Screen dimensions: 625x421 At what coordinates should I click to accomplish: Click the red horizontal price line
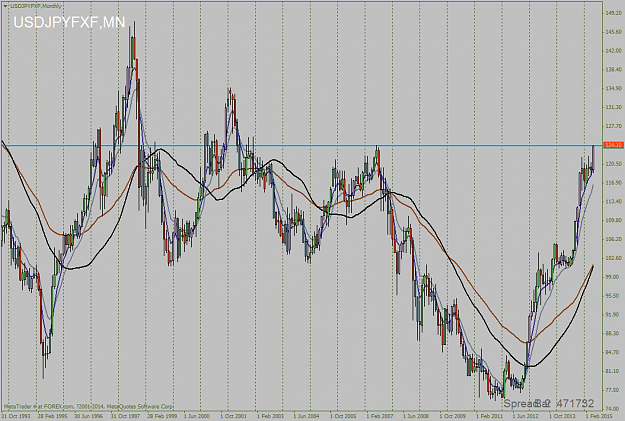(302, 146)
